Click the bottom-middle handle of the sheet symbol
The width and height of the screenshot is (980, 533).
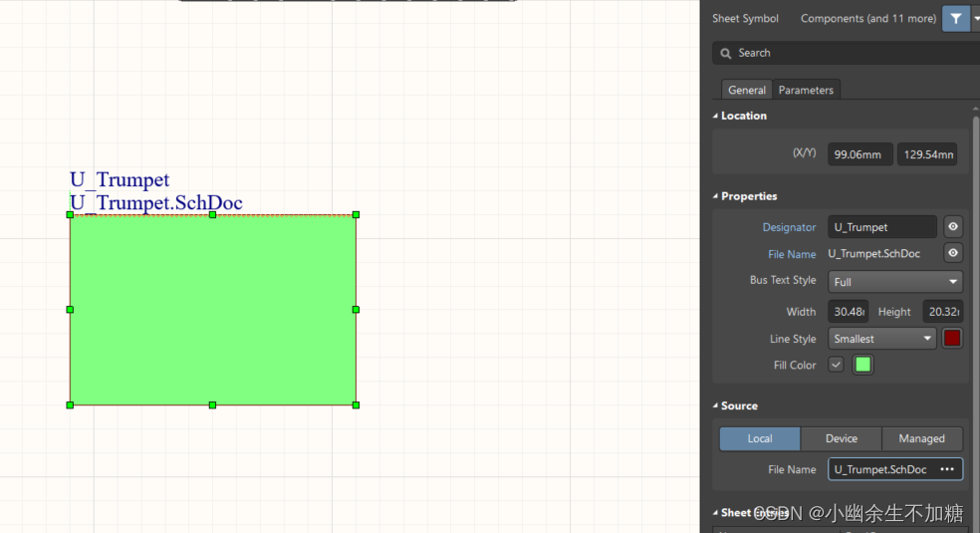click(x=212, y=405)
